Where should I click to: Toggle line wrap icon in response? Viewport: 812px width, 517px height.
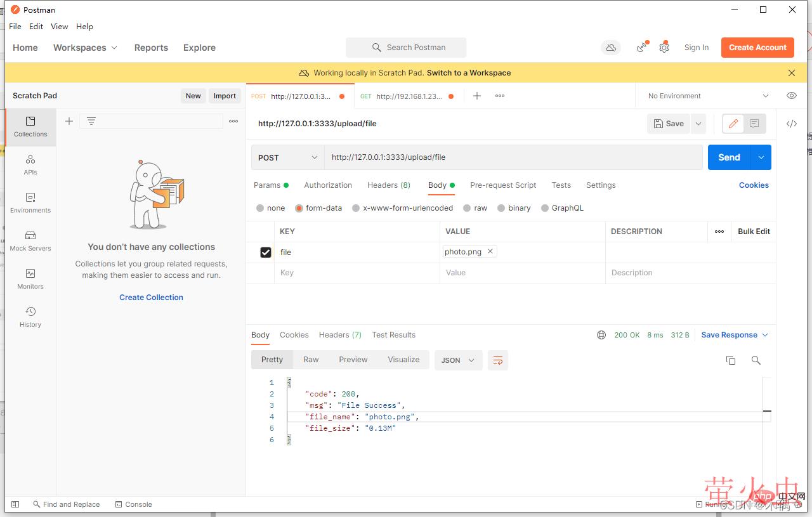coord(498,360)
